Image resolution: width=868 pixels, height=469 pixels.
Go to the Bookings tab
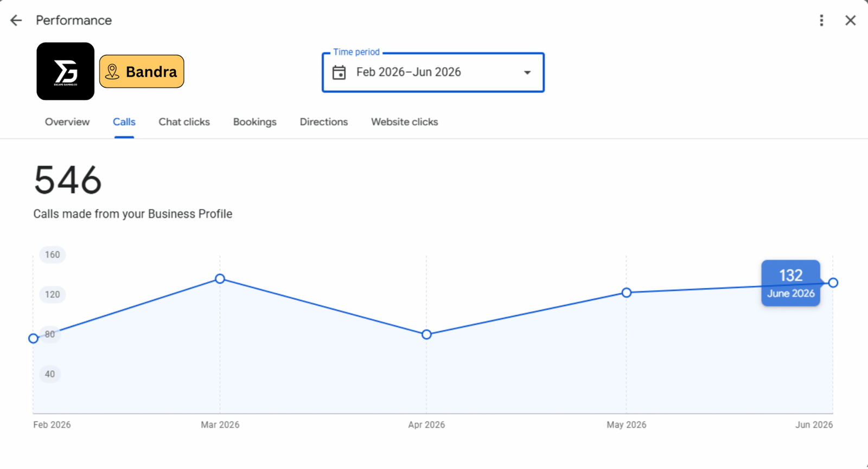pyautogui.click(x=255, y=122)
